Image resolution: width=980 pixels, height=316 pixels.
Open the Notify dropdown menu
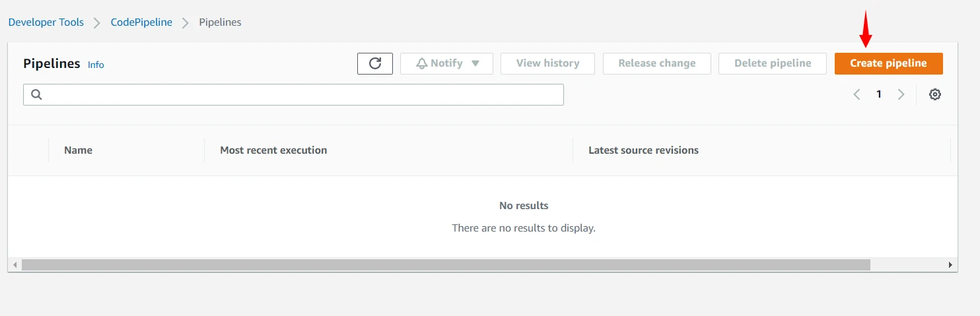tap(446, 63)
